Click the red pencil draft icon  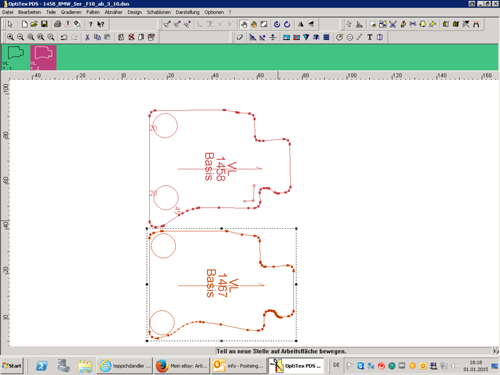pos(403,24)
